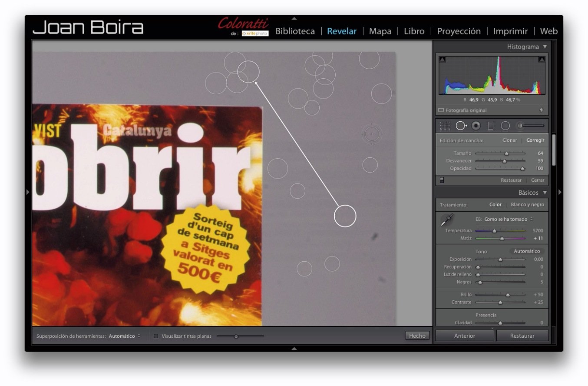Open the EB white balance preset dropdown
The image size is (588, 386).
509,219
